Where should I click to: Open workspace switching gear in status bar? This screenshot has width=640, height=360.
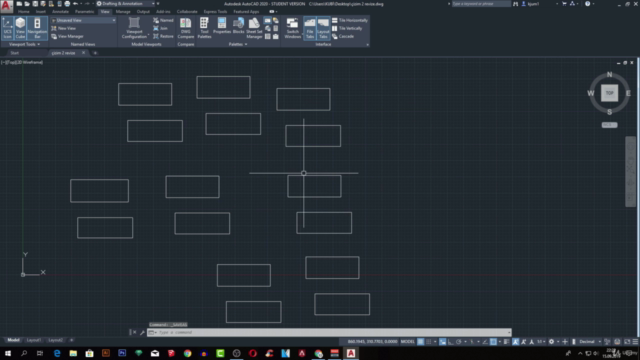tap(551, 342)
